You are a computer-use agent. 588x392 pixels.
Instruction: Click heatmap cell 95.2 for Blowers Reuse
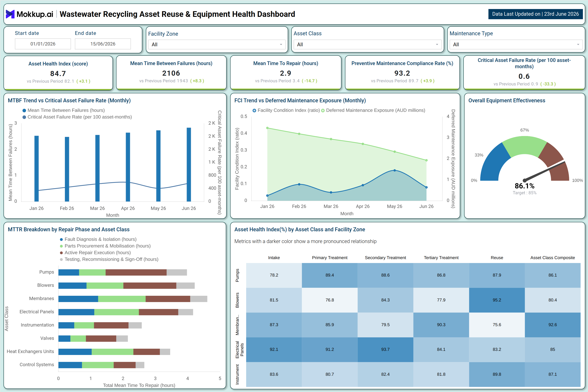(497, 300)
